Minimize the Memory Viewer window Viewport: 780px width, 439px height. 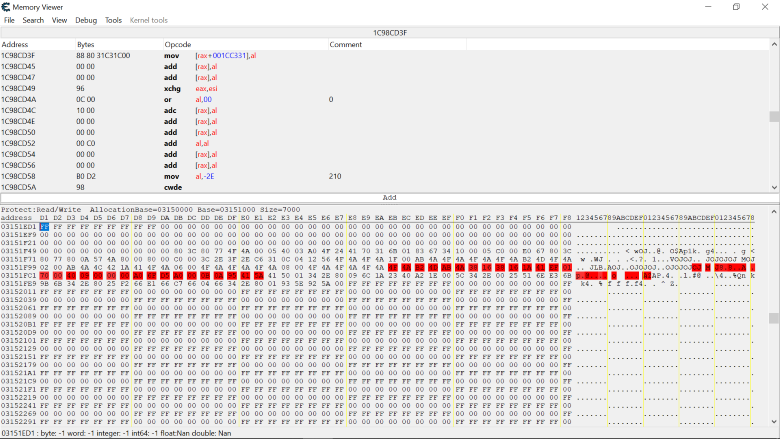(708, 7)
